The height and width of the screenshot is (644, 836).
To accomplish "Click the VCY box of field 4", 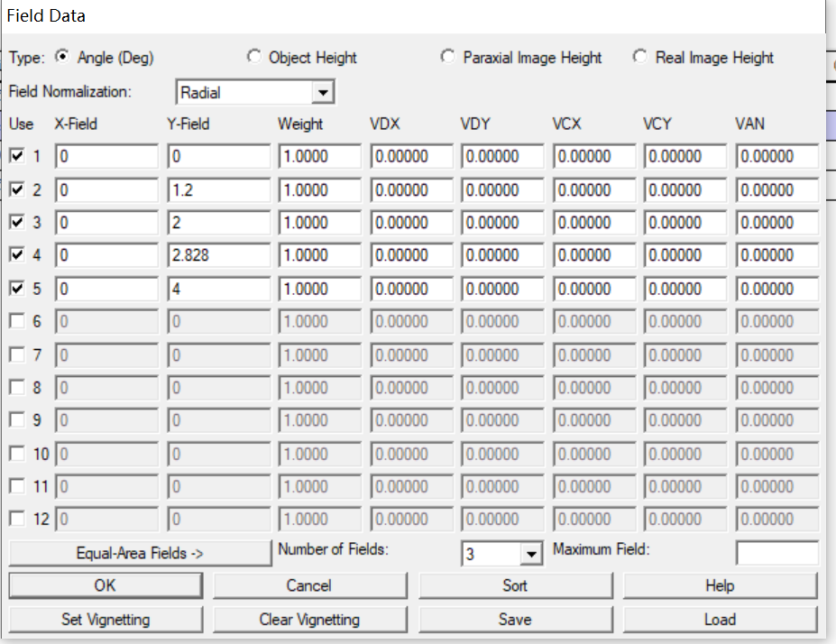I will point(685,255).
